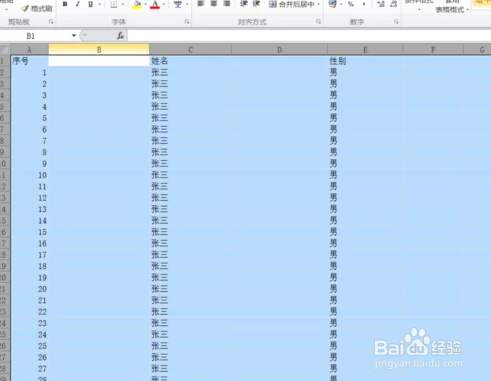This screenshot has width=491, height=381.
Task: Align text to the left
Action: pyautogui.click(x=201, y=4)
